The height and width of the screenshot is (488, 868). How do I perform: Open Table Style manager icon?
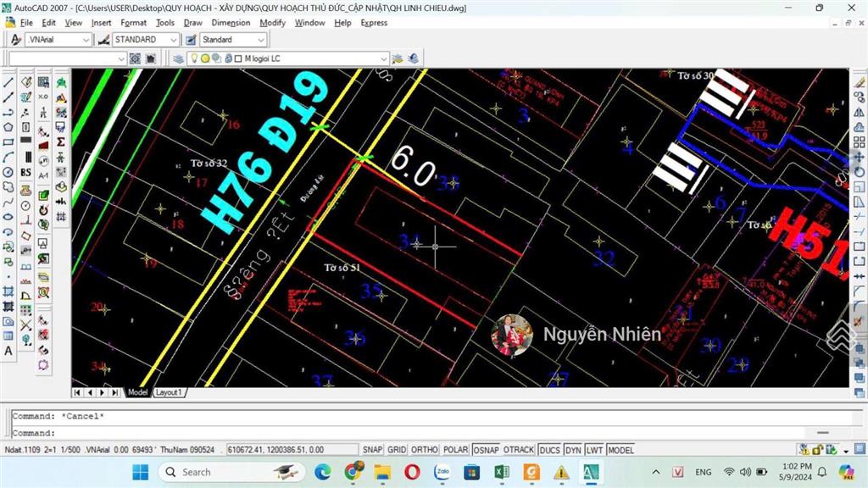coord(191,40)
